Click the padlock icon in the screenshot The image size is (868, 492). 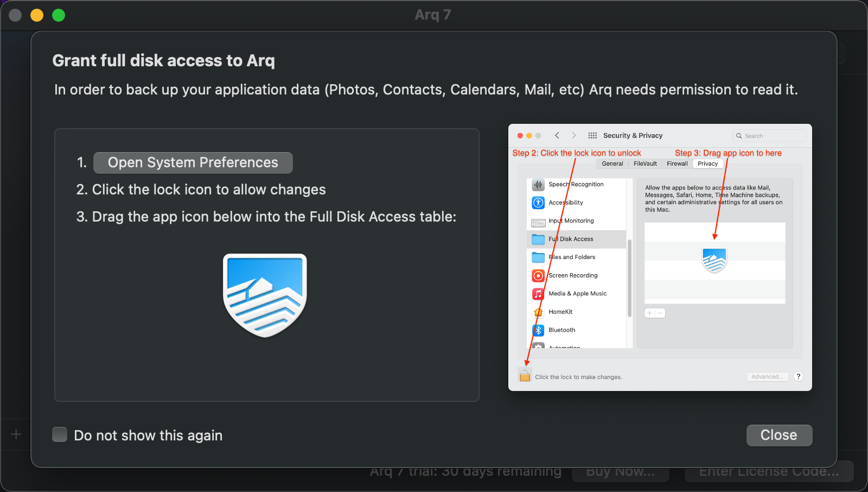click(x=525, y=375)
